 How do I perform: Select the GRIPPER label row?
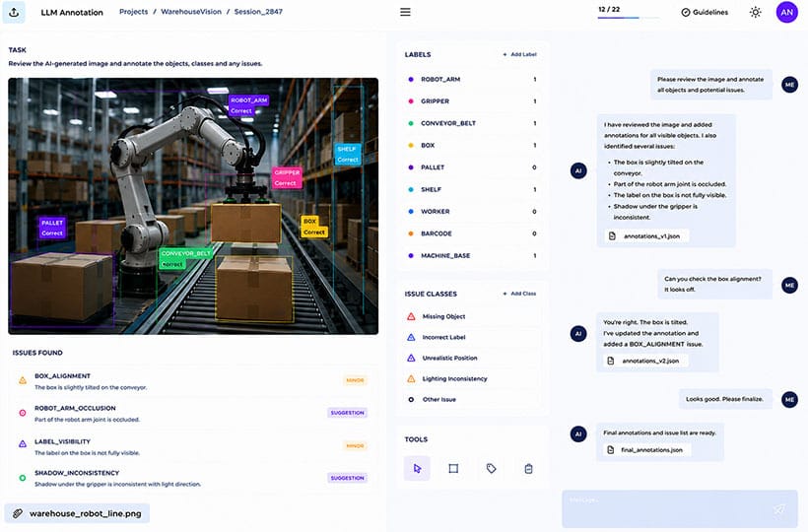(473, 101)
